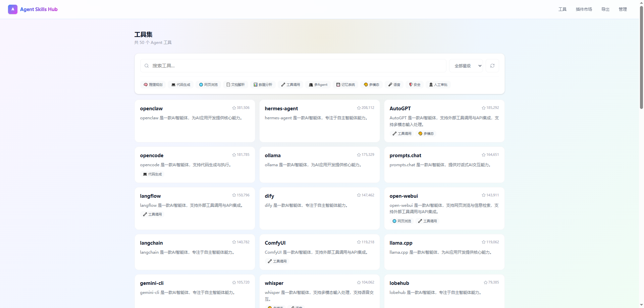Click the lobehub description text
Screen dimensions: 644x308
[436, 293]
